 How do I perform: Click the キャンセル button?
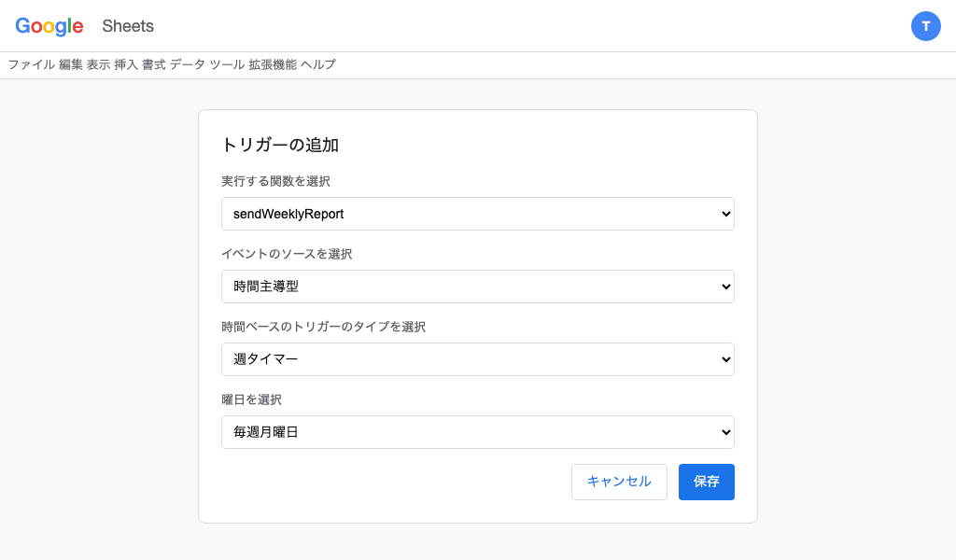click(x=619, y=482)
